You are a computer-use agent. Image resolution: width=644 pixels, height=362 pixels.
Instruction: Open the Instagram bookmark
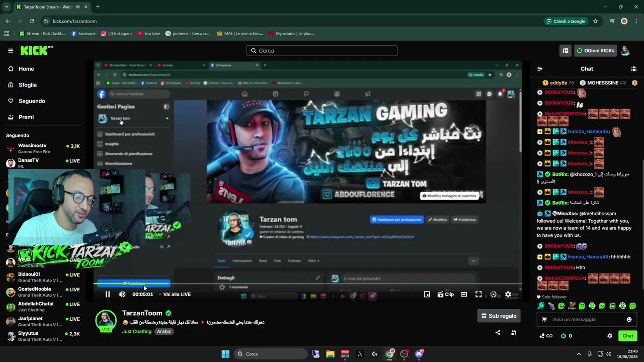(116, 34)
